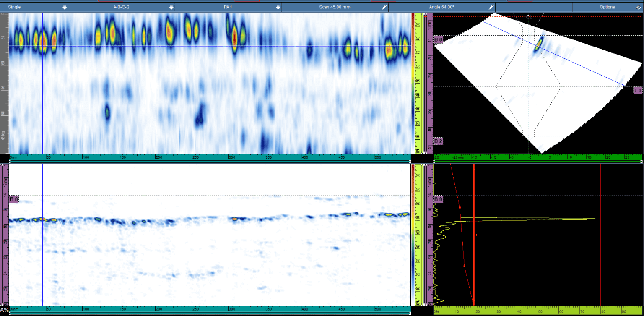This screenshot has width=644, height=316.
Task: Click the A% label at bottom-left corner
Action: (x=4, y=310)
